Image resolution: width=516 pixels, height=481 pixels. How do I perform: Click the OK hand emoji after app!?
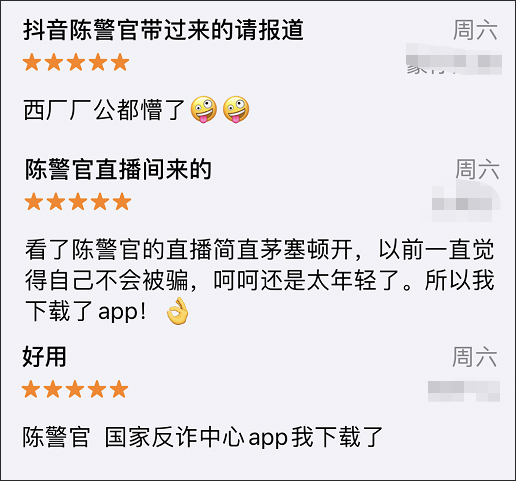click(178, 311)
